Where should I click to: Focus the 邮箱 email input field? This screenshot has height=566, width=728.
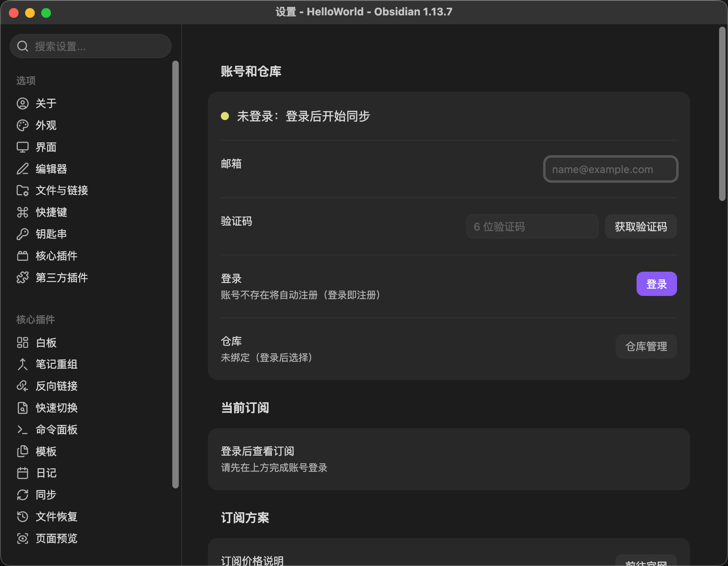611,169
